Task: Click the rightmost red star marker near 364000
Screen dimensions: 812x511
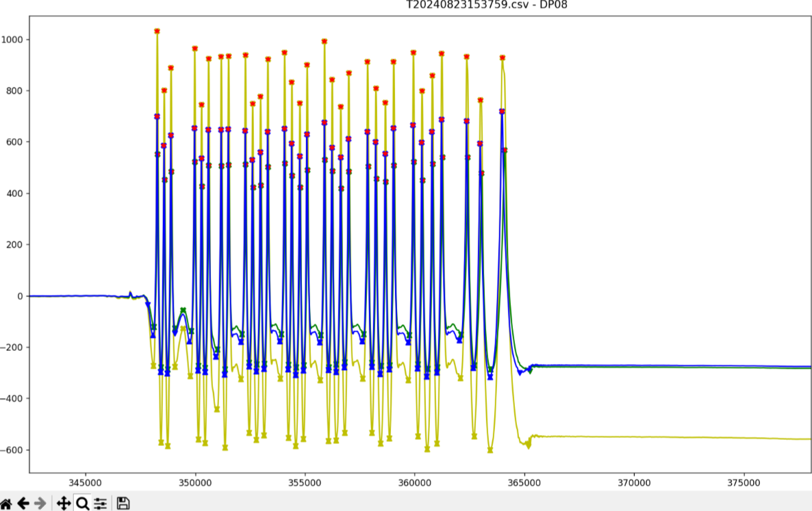Action: (x=503, y=57)
